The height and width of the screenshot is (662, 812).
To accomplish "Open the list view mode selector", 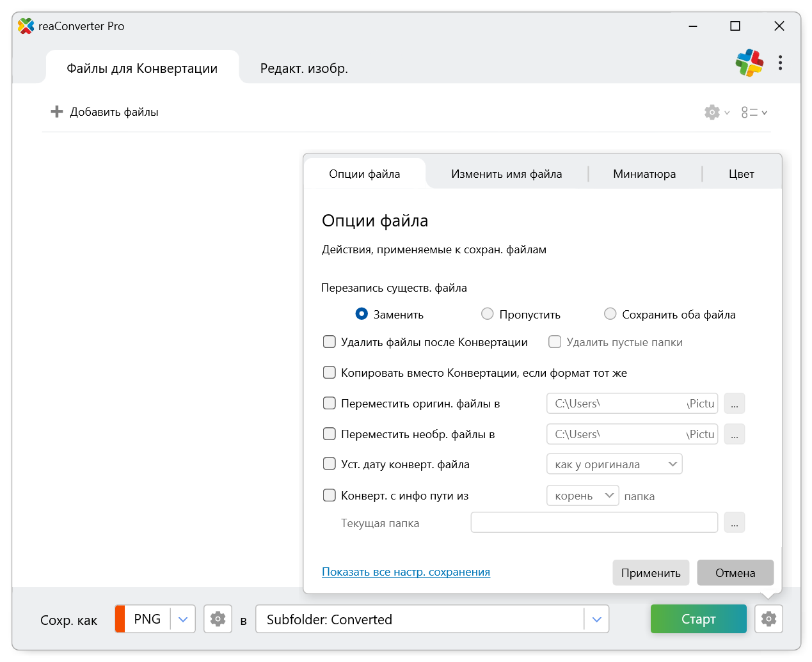I will (754, 113).
